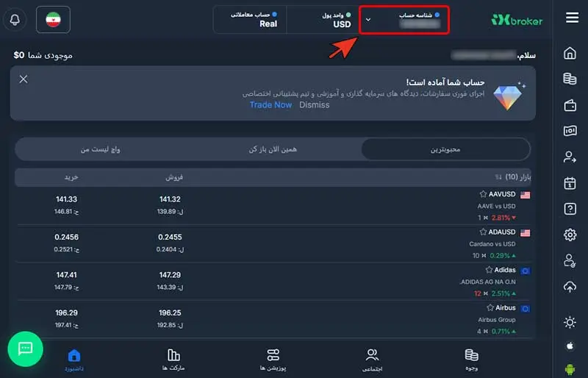
Task: Click Airbus sell price 196.25
Action: pyautogui.click(x=170, y=313)
